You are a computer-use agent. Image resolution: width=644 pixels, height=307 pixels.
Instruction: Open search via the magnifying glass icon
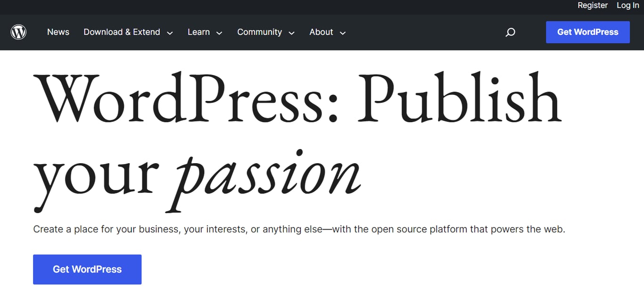tap(510, 32)
